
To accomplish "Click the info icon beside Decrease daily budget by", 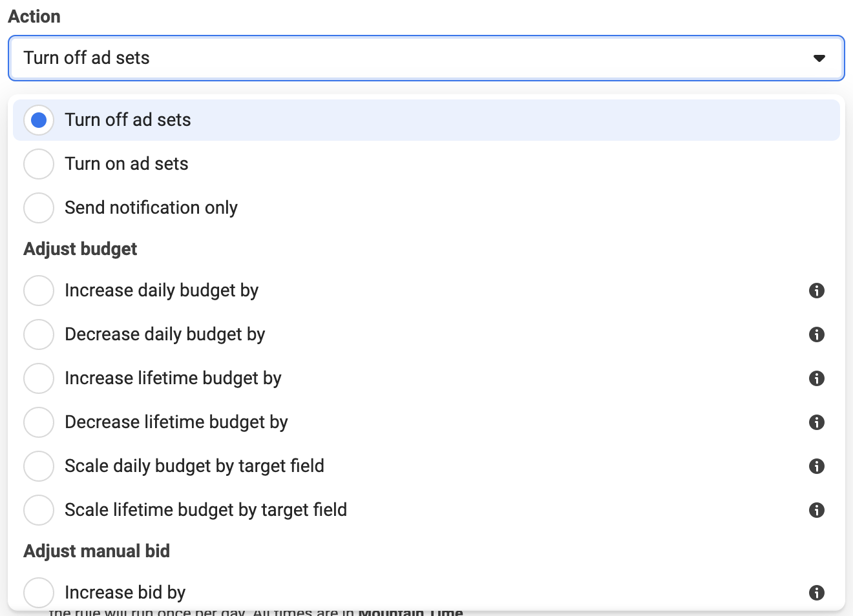I will pos(816,334).
